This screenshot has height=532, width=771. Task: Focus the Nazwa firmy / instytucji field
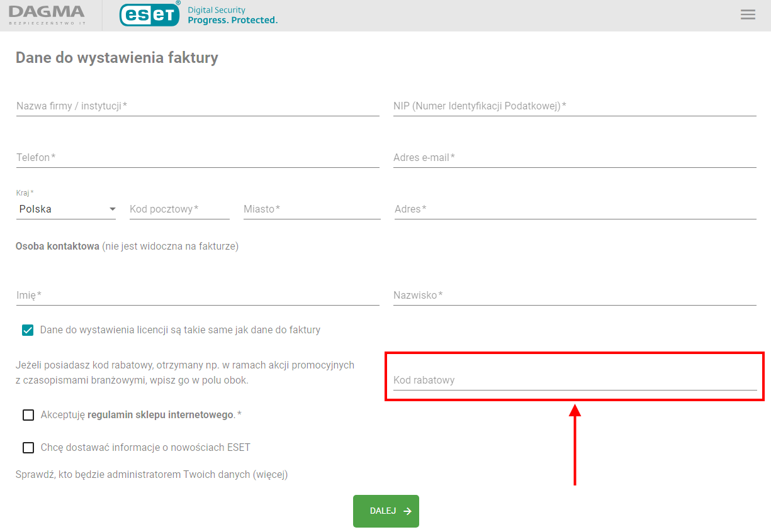(x=198, y=106)
